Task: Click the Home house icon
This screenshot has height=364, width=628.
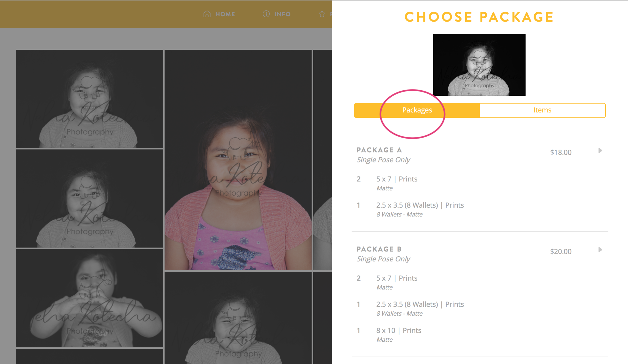Action: 207,14
